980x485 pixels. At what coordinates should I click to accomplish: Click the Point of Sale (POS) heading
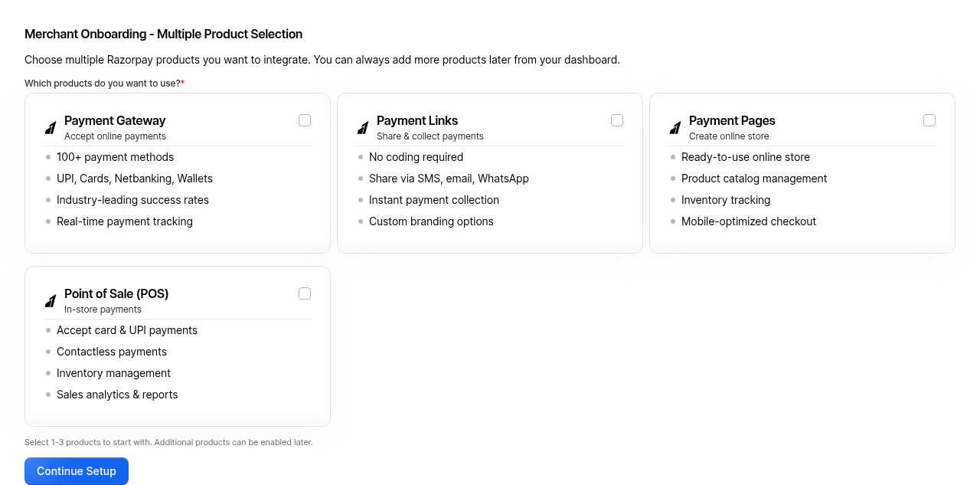coord(116,293)
